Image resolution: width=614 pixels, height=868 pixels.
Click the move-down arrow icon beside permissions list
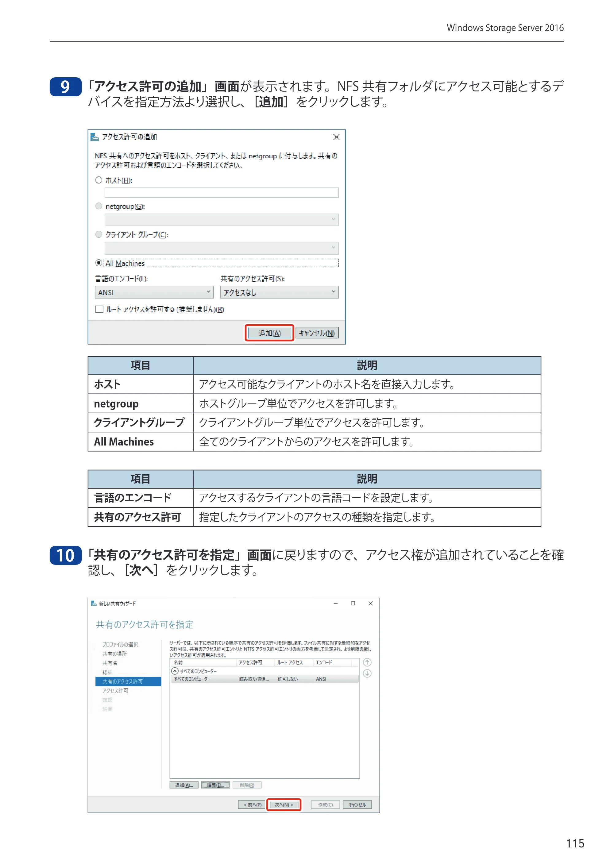tap(367, 673)
